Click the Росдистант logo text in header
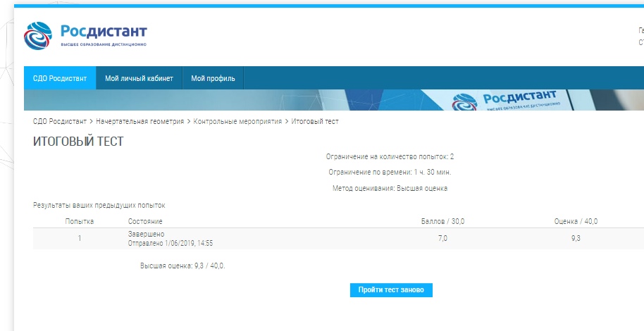This screenshot has width=644, height=331. click(103, 32)
